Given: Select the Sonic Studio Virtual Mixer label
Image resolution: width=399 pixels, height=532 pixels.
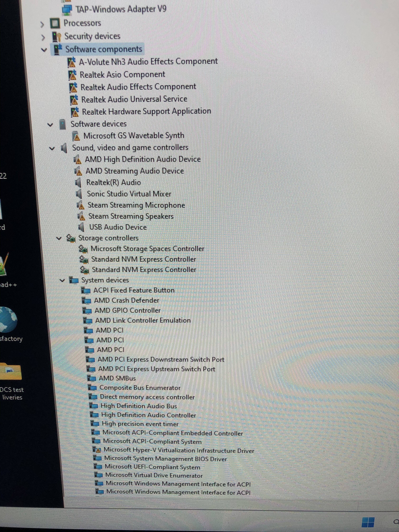Looking at the screenshot, I should coord(129,194).
